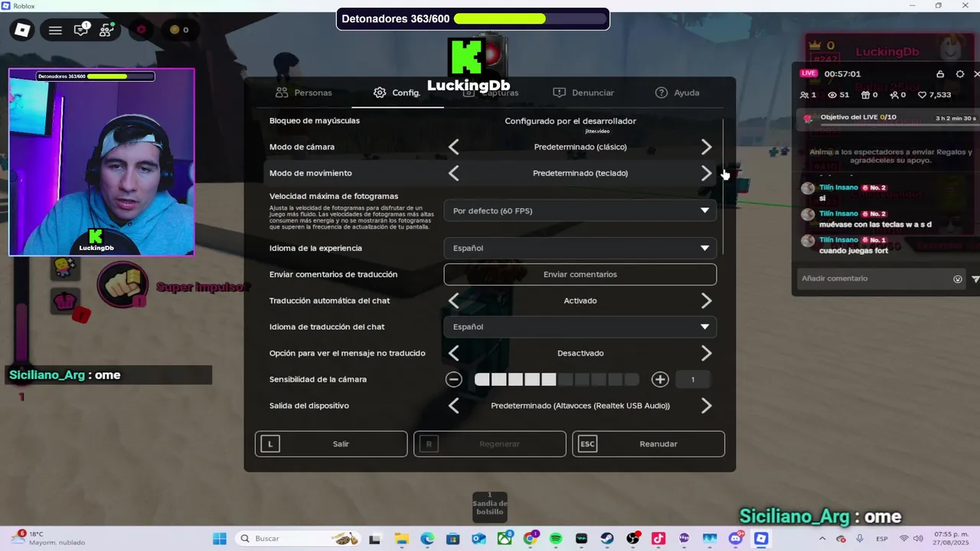Click the lock icon in LIVE panel
The width and height of the screenshot is (980, 551).
tap(940, 74)
